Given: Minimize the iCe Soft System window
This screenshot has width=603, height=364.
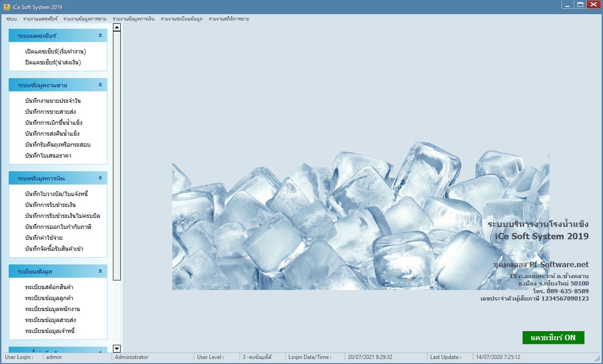Looking at the screenshot, I should click(x=567, y=5).
